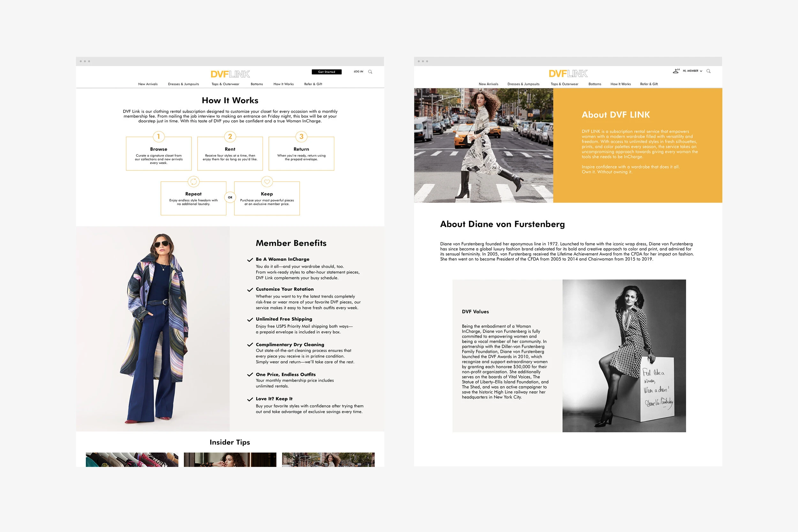Click the search icon in the right window header
Image resolution: width=798 pixels, height=532 pixels.
(708, 71)
